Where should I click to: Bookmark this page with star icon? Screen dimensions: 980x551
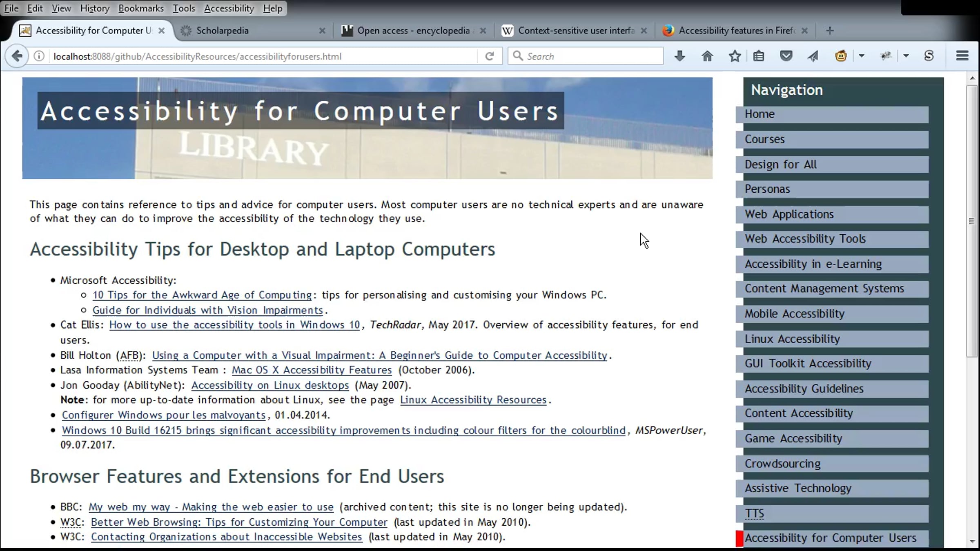(735, 56)
